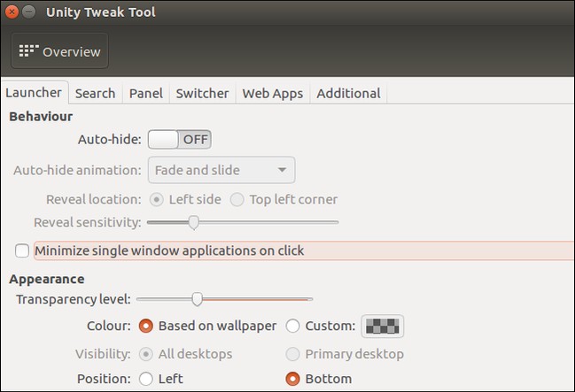
Task: Open the Overview button
Action: pos(59,51)
